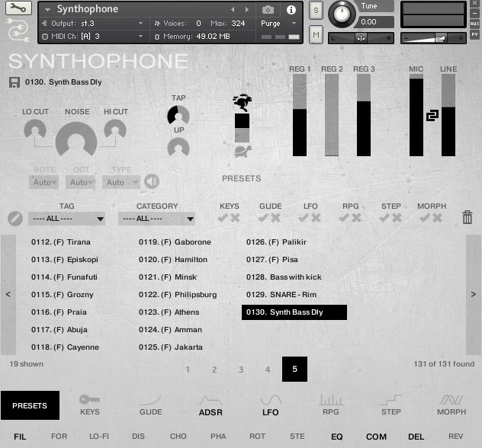The width and height of the screenshot is (482, 448).
Task: Open the Output st.3 dropdown
Action: click(x=92, y=24)
